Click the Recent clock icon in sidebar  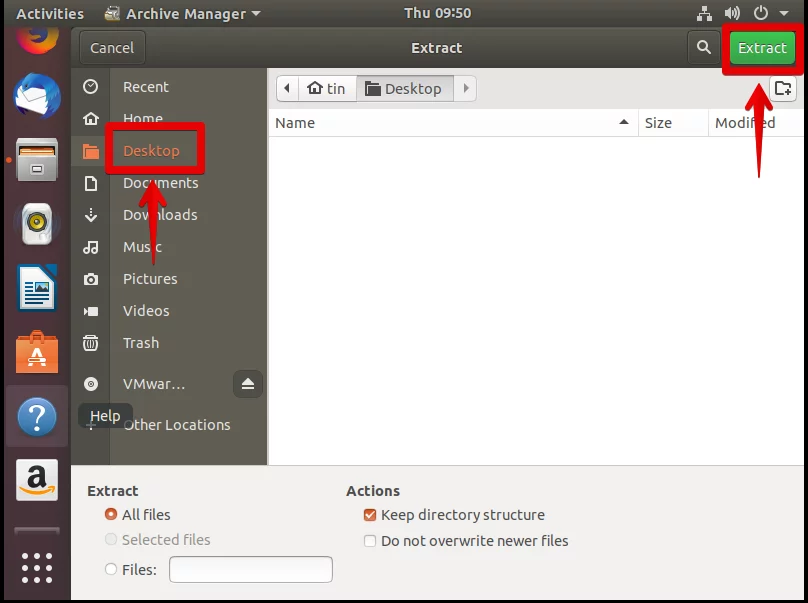pos(91,87)
